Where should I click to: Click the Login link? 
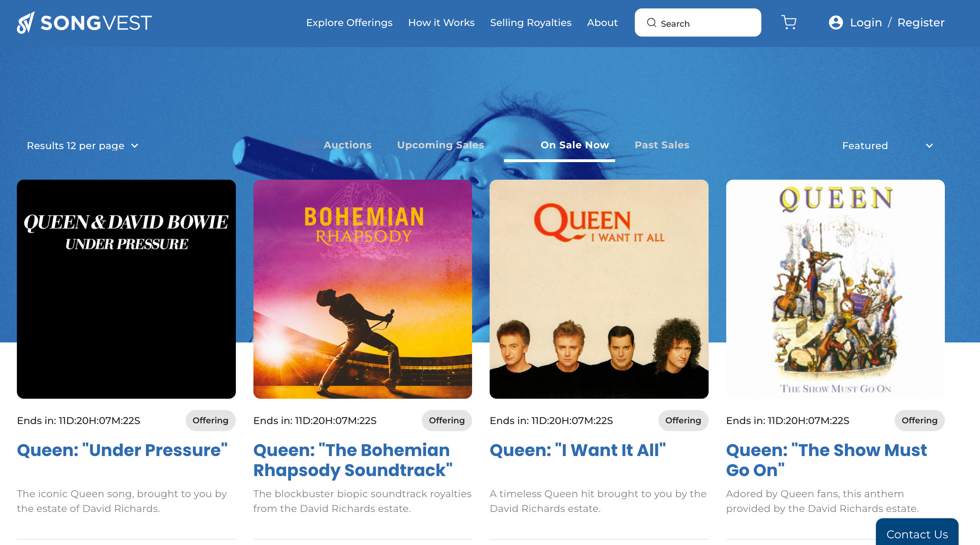[x=866, y=23]
